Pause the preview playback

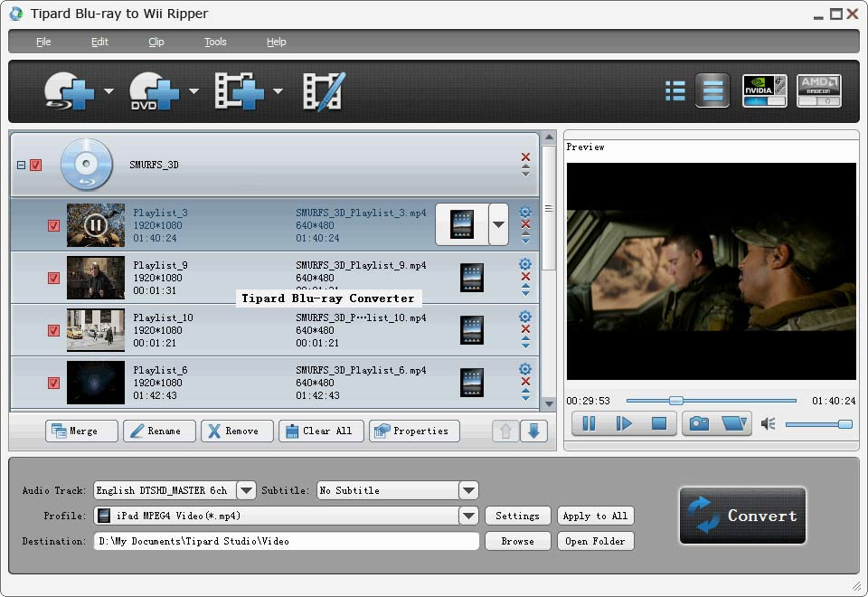point(589,423)
